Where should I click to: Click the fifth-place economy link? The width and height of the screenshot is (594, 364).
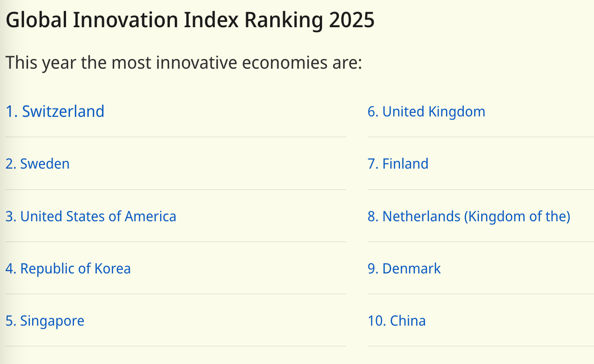(45, 321)
